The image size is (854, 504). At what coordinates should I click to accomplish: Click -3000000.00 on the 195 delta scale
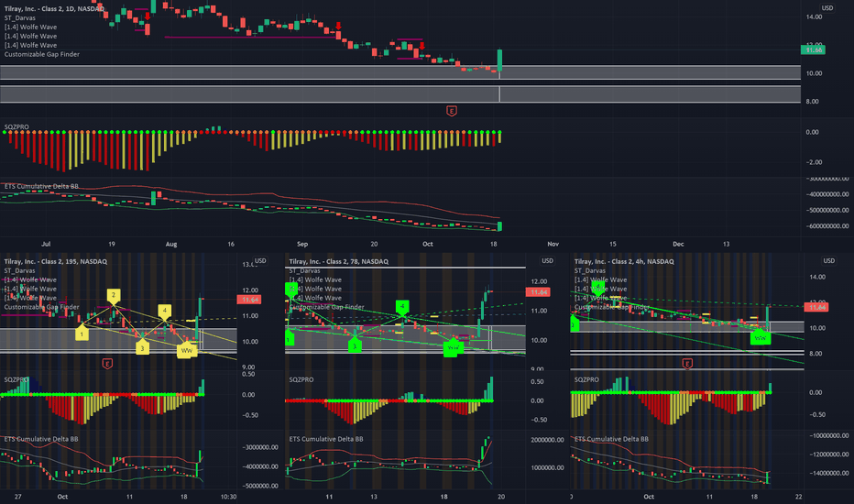coord(260,447)
